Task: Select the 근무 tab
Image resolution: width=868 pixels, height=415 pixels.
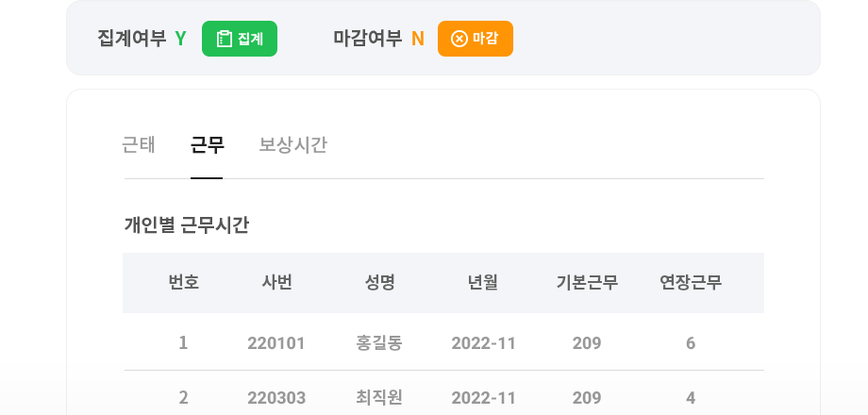Action: click(x=207, y=145)
